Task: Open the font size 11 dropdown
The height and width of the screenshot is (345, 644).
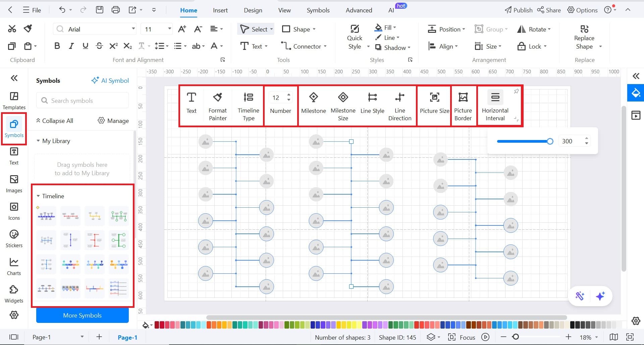Action: tap(170, 29)
